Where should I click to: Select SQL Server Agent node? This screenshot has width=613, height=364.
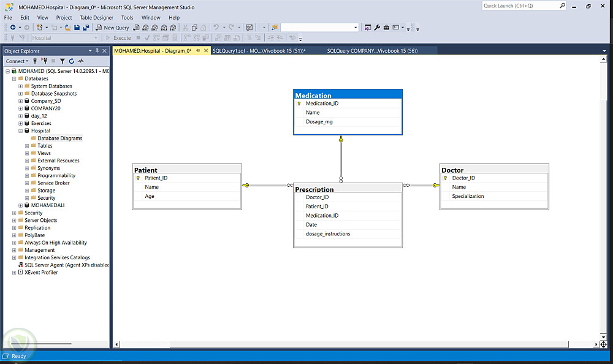66,265
